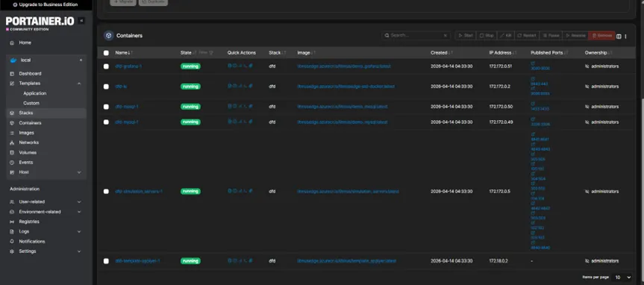Tick checkbox for the dfd-simulation_servers-1 container

pyautogui.click(x=106, y=192)
